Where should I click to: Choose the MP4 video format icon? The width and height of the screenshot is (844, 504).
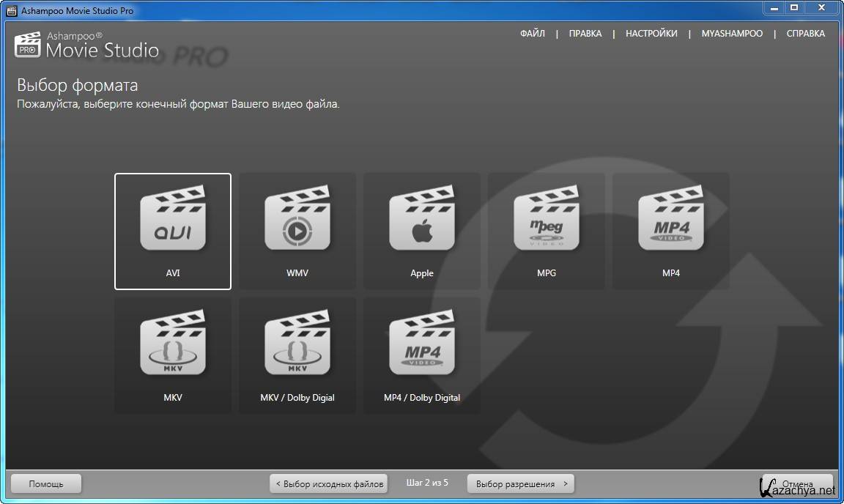[x=671, y=223]
